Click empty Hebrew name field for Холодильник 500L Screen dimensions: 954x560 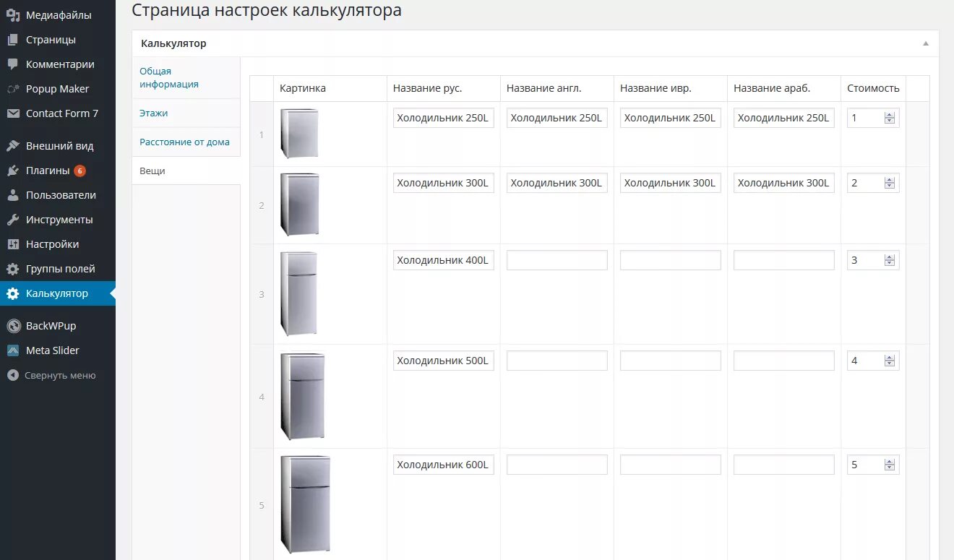(x=671, y=361)
